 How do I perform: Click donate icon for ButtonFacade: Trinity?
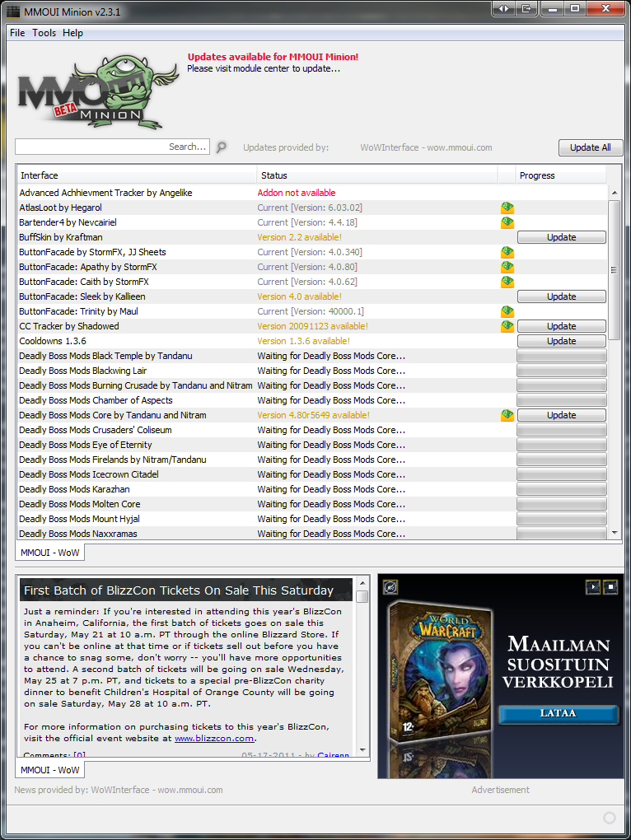coord(507,311)
